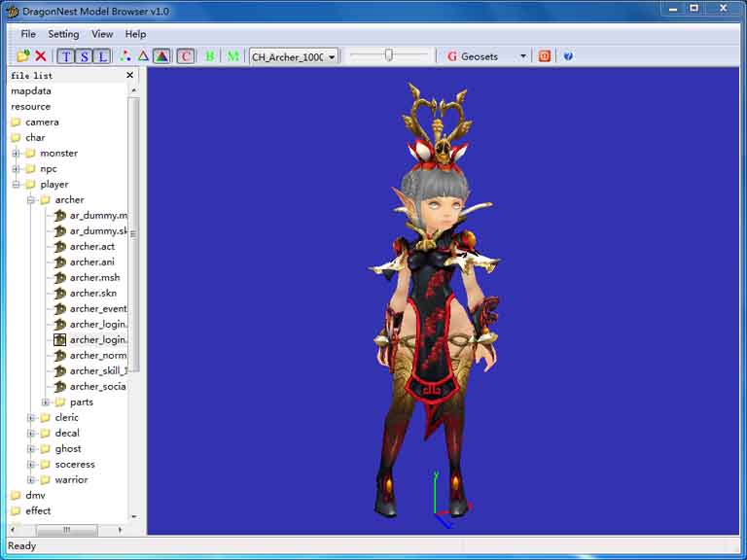
Task: Expand the cleric folder node
Action: (30, 418)
